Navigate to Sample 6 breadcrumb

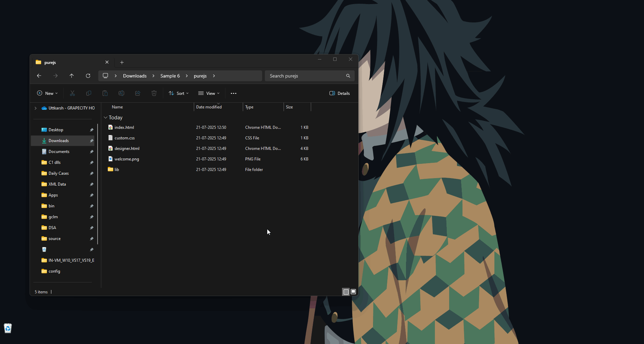pos(170,76)
